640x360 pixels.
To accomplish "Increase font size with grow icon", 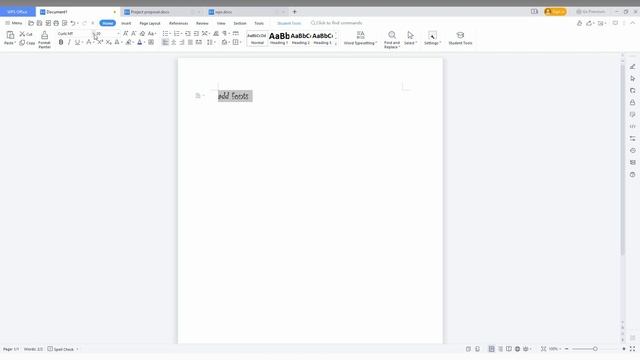I will [x=126, y=33].
